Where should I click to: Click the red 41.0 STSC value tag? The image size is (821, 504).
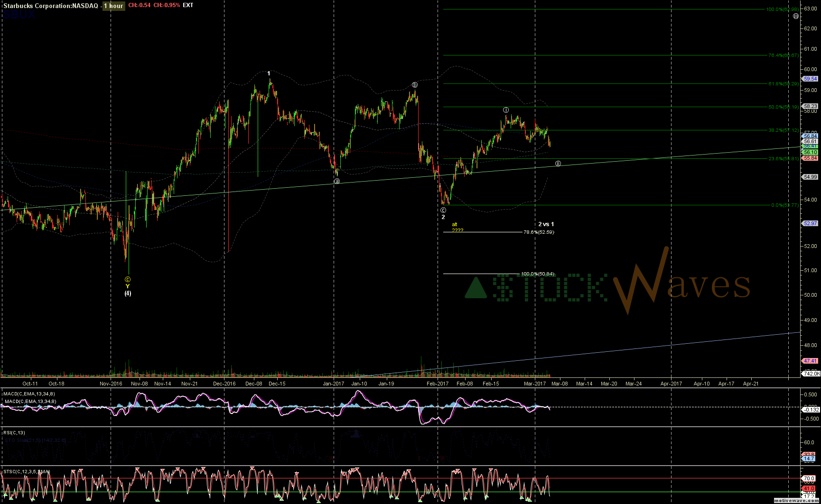tap(809, 488)
